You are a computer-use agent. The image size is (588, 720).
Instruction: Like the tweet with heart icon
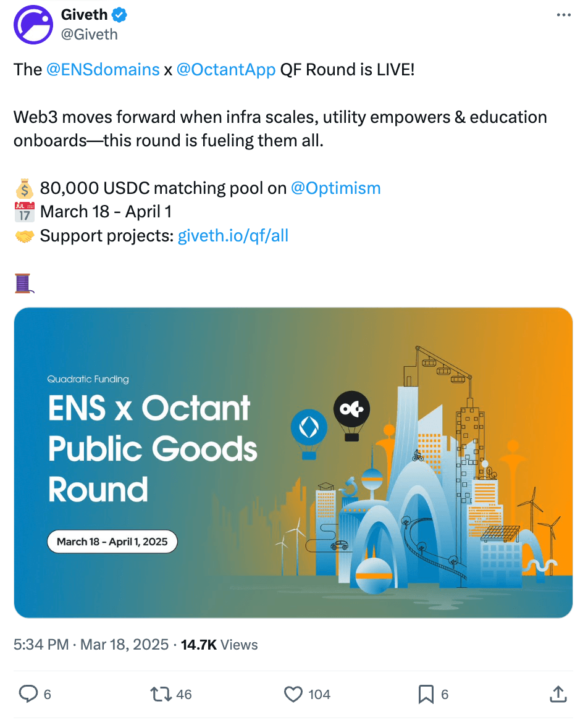click(x=293, y=694)
